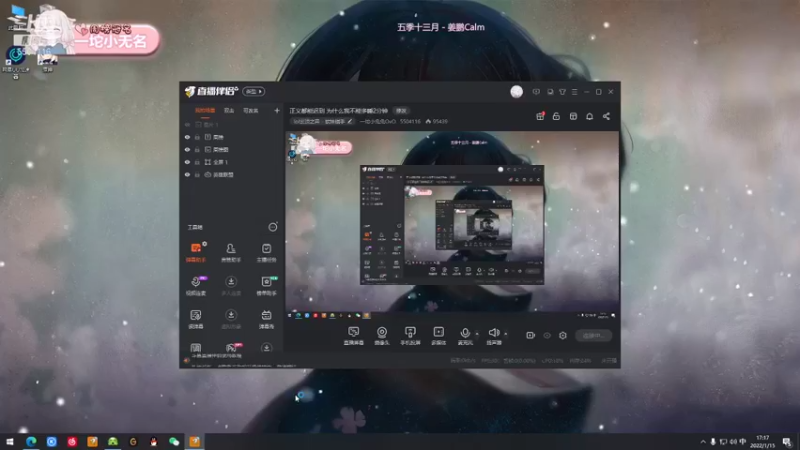Toggle visibility of the 全屏 1 layer
800x450 pixels.
[x=187, y=162]
